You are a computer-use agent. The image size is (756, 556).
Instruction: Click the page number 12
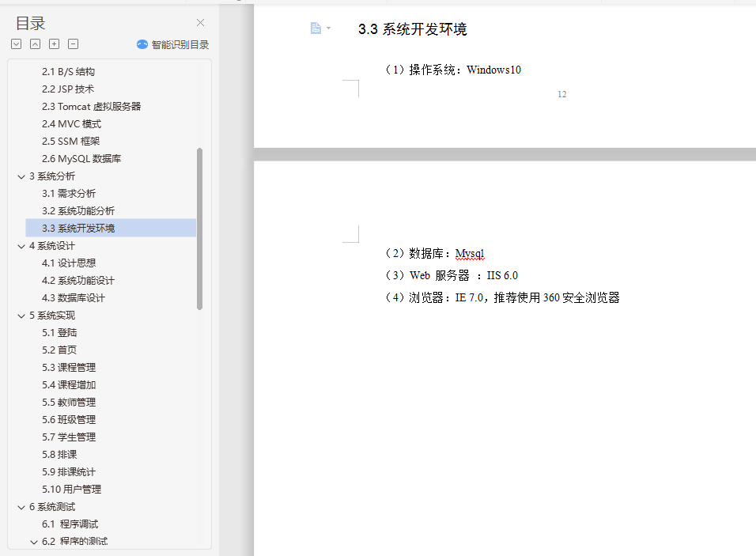pyautogui.click(x=562, y=94)
